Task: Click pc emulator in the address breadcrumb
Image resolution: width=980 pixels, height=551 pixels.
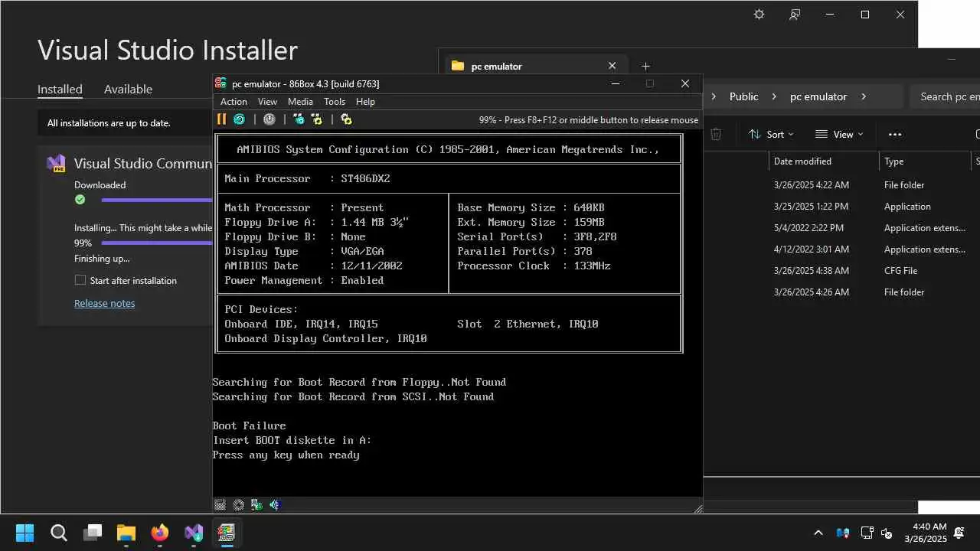Action: point(818,96)
